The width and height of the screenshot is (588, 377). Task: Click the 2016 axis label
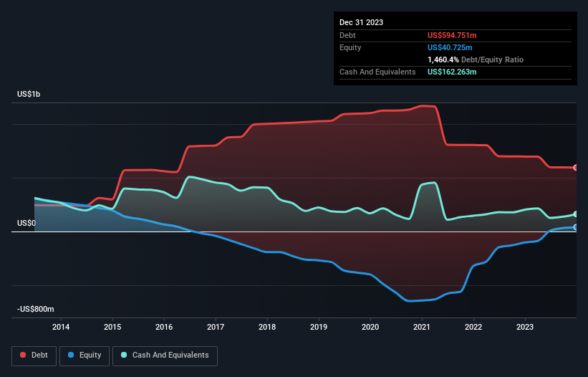coord(164,327)
